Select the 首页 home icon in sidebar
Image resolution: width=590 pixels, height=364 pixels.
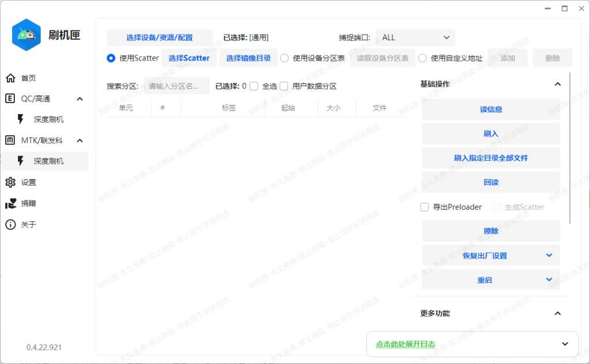pos(10,78)
